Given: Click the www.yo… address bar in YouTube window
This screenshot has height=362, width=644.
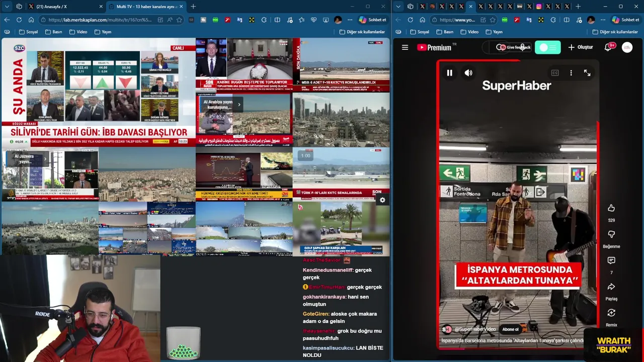Looking at the screenshot, I should pyautogui.click(x=457, y=20).
